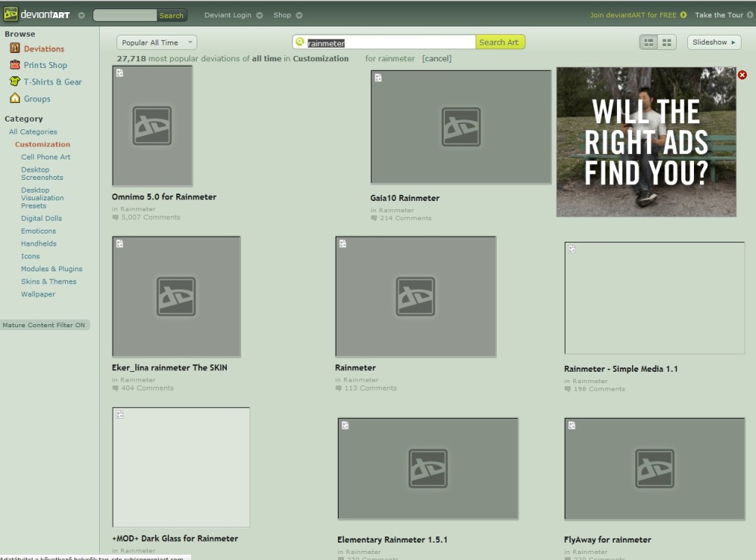Open FlyAway for rainmeter thumbnail
756x560 pixels.
pos(655,469)
